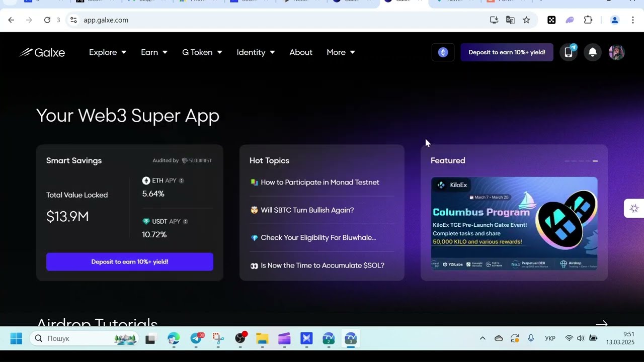Click the info icon next to USDT APY
This screenshot has width=644, height=362.
[x=186, y=221]
